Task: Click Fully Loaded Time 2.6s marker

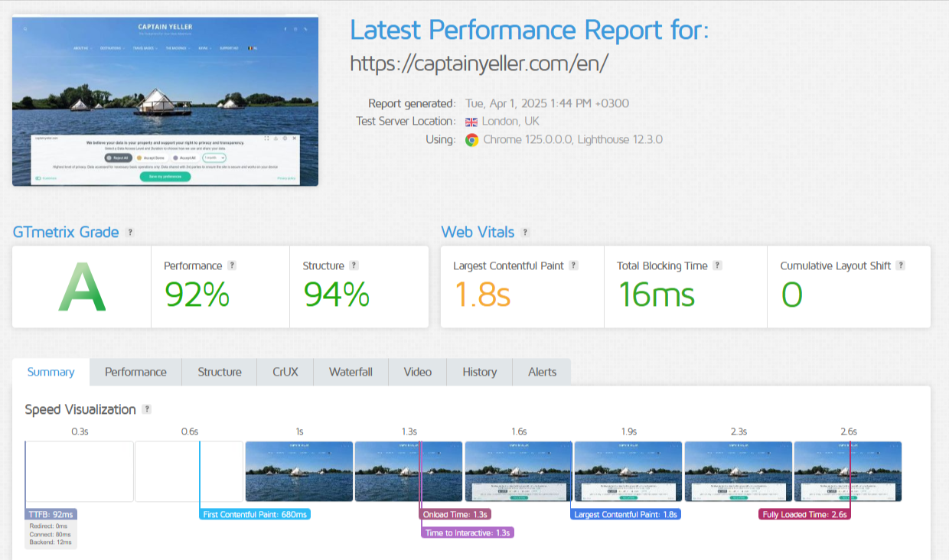Action: tap(804, 514)
